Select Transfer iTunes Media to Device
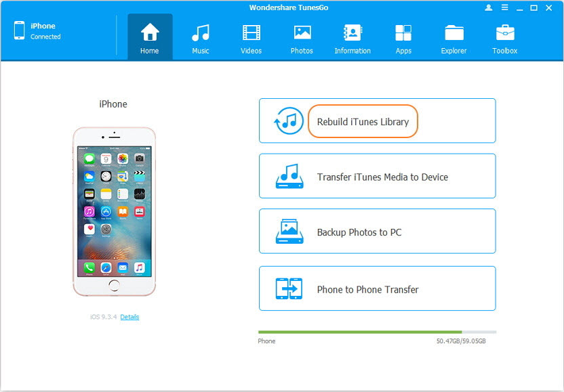564x392 pixels. (x=377, y=176)
